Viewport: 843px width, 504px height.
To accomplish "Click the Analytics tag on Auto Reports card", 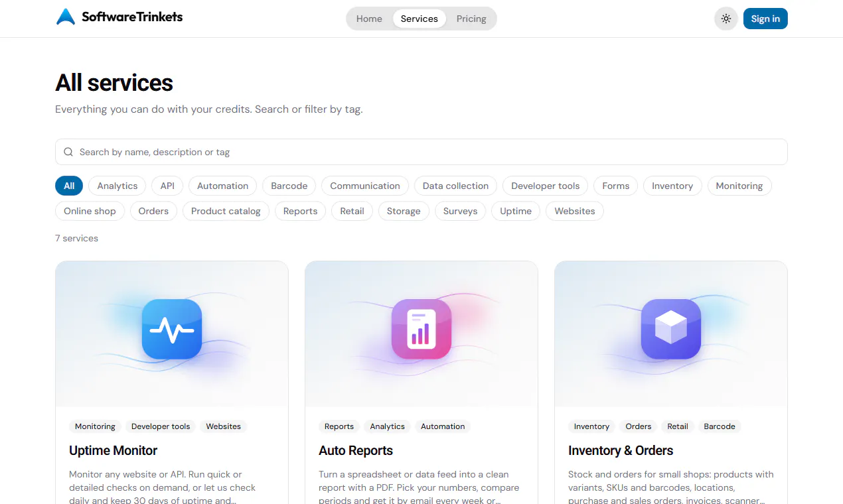I will (388, 426).
